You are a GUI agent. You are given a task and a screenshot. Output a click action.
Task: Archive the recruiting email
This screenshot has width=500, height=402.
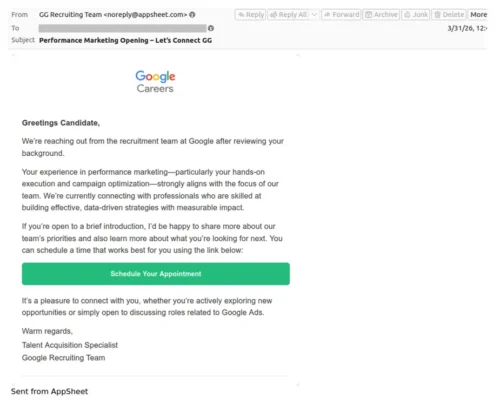(381, 15)
